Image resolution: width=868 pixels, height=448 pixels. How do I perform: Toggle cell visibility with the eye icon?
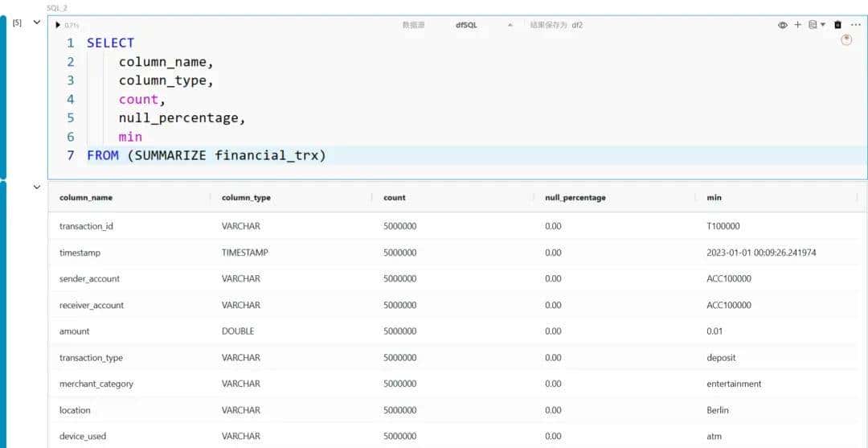[x=782, y=25]
